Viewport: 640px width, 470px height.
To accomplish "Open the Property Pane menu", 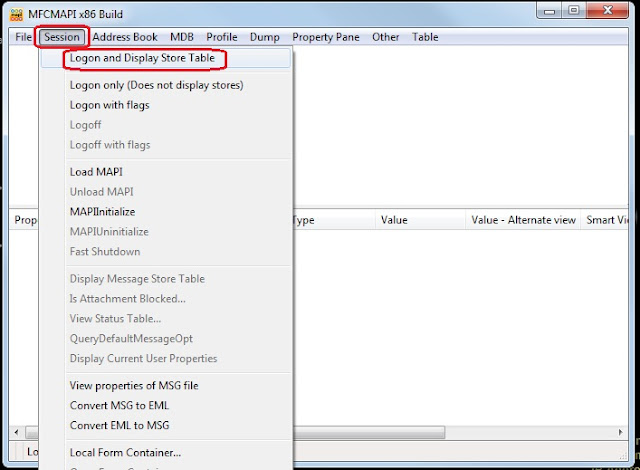I will (326, 37).
